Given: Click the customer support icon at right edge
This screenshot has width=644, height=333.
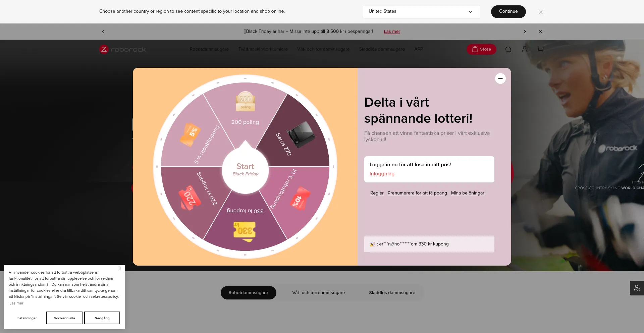Looking at the screenshot, I should click(637, 288).
